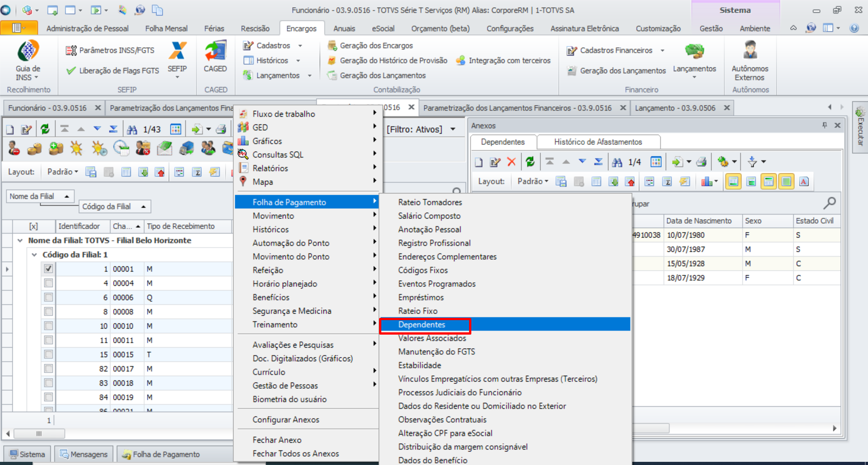Select Salário Composto from the submenu
The width and height of the screenshot is (868, 465).
tap(429, 216)
